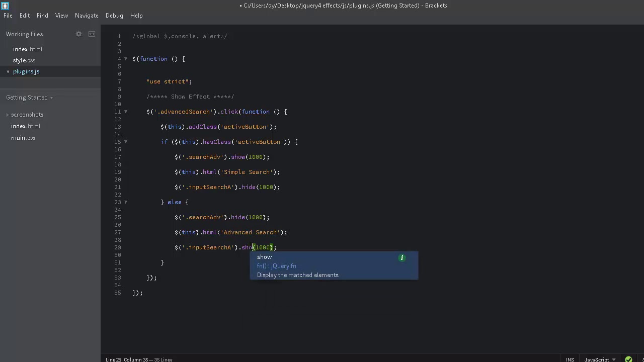The width and height of the screenshot is (644, 362).
Task: Click the Show Effect comment on line 9
Action: point(190,97)
